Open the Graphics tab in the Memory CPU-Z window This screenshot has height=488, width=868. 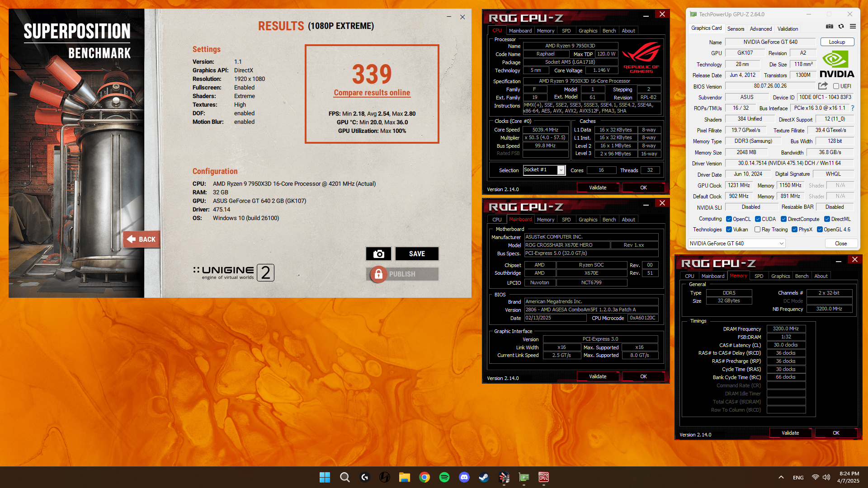[x=780, y=276]
